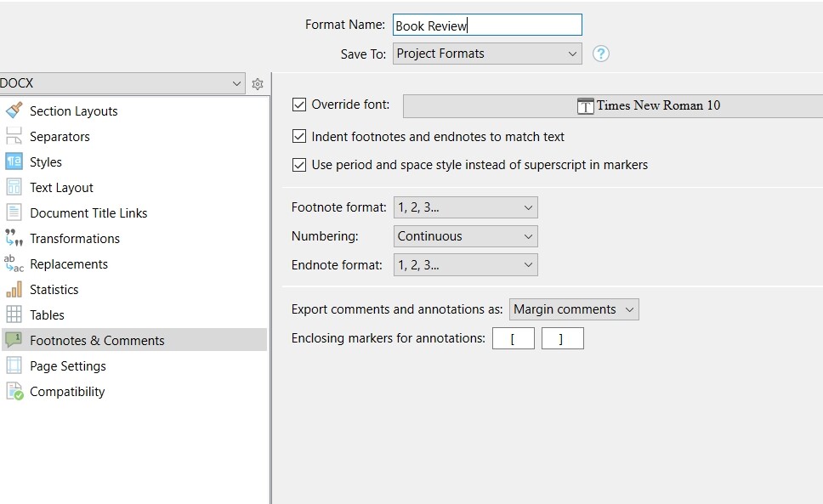Click the Replacements ab-ac icon
823x504 pixels.
14,263
